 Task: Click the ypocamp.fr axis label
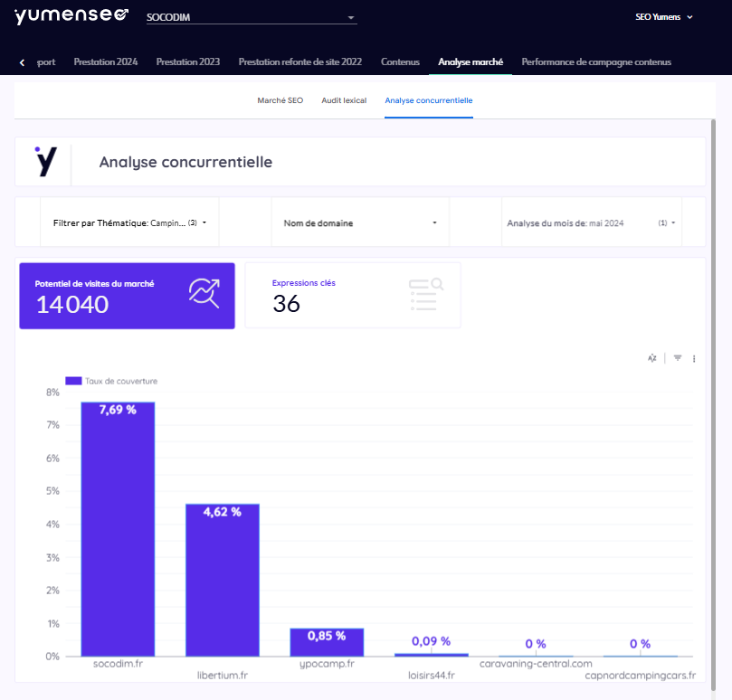coord(327,664)
